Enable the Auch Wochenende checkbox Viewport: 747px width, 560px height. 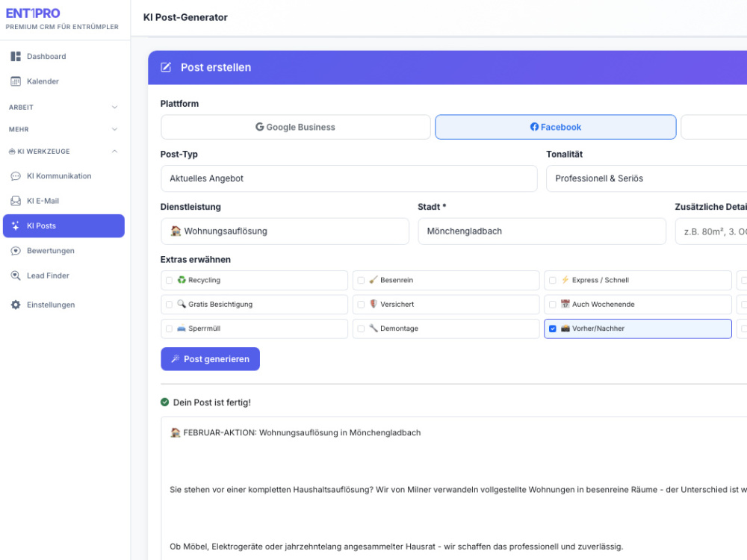(553, 305)
